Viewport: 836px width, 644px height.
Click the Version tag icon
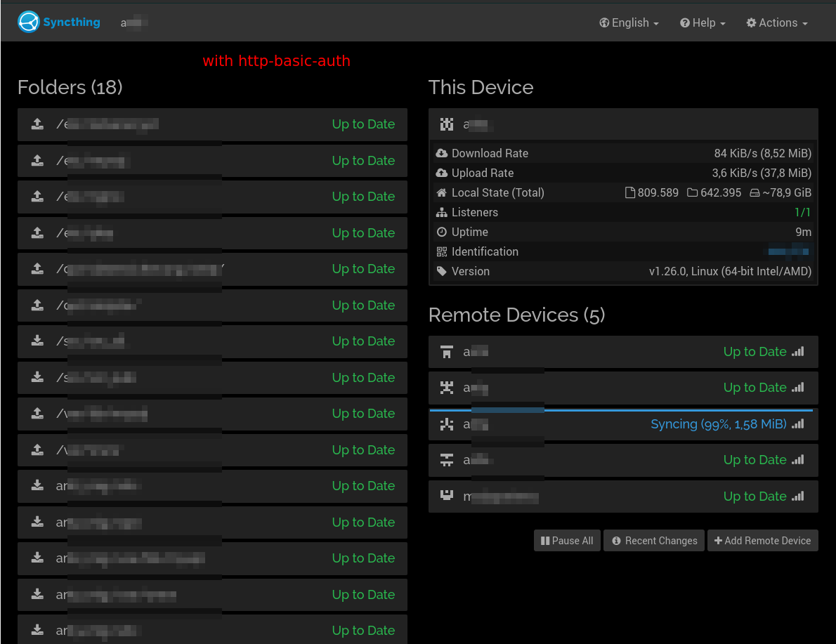[x=440, y=271]
